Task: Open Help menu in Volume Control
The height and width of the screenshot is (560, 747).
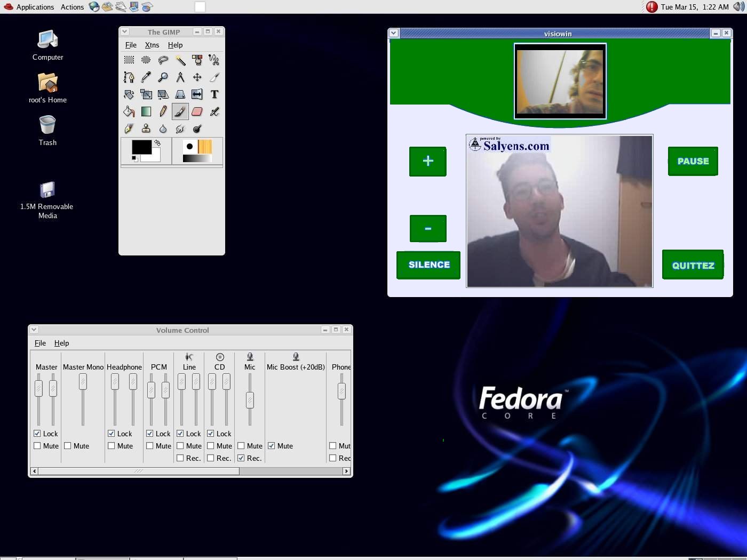Action: pos(61,343)
